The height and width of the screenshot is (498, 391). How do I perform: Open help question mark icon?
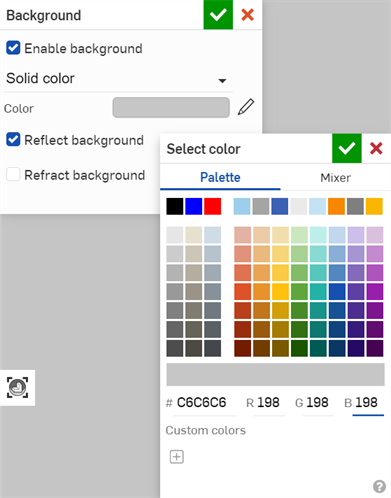coord(379,486)
